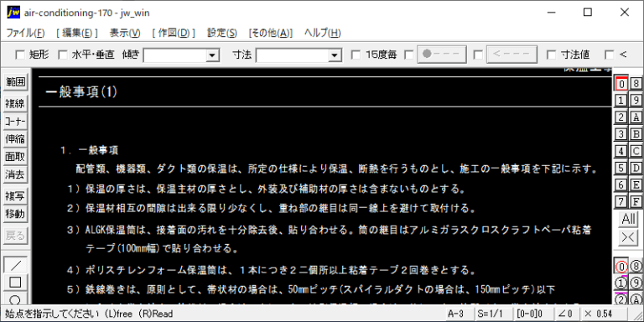This screenshot has width=644, height=322.
Task: Click the S=1/1 scale status button
Action: point(493,314)
